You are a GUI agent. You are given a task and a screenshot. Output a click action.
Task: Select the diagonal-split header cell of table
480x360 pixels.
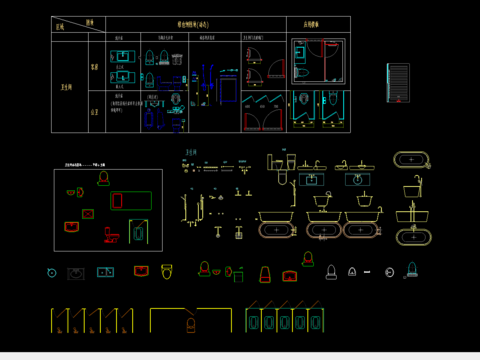click(78, 24)
